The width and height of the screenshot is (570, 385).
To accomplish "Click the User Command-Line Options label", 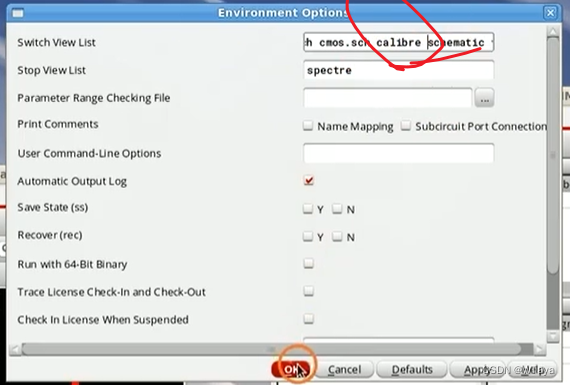I will (89, 154).
